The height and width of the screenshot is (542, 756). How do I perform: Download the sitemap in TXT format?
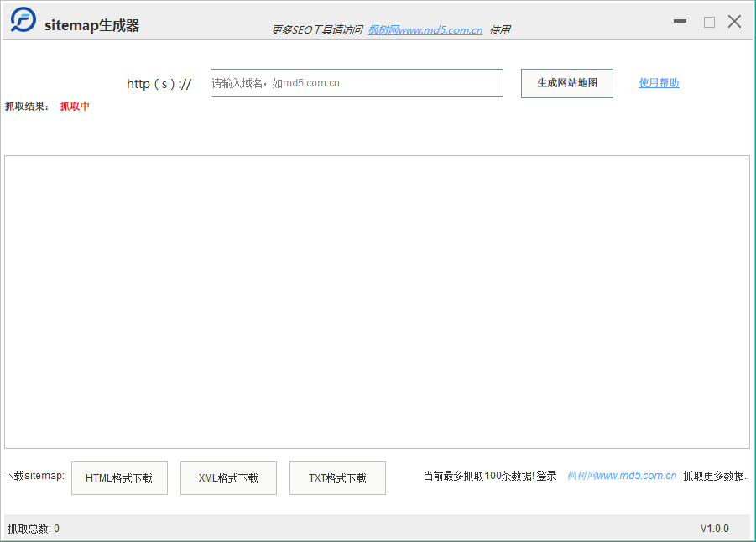point(337,478)
